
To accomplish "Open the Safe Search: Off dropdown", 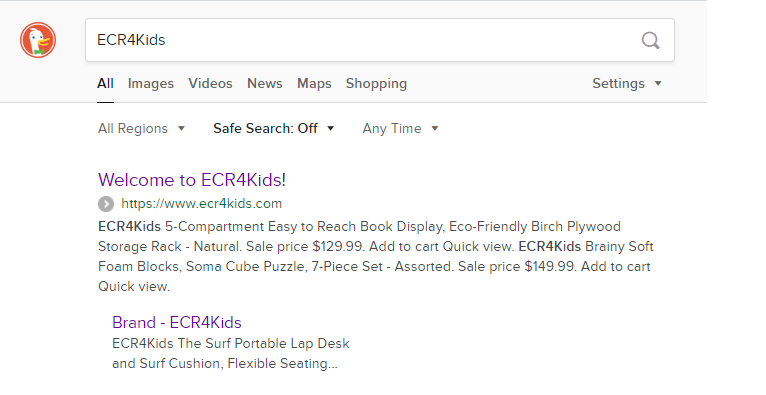I will (274, 128).
